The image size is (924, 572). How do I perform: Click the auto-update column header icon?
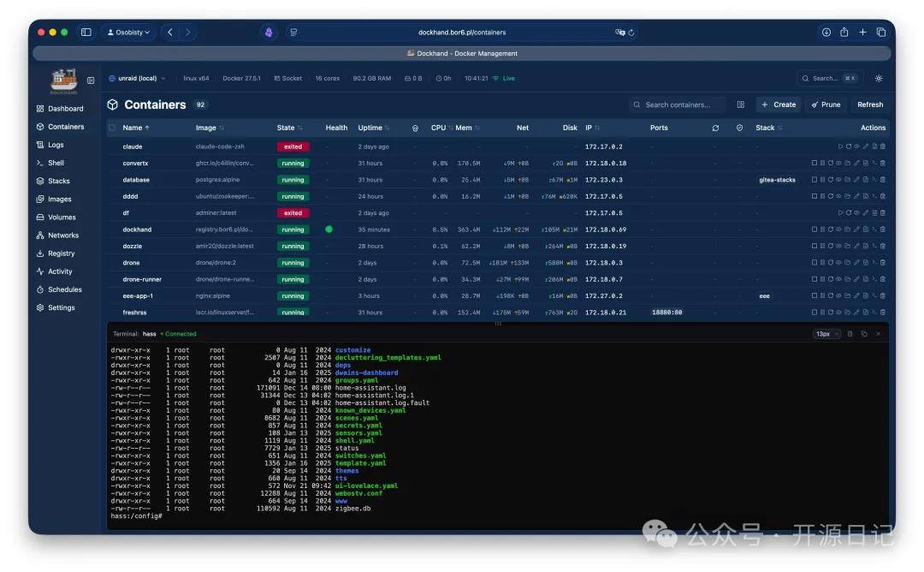[715, 128]
